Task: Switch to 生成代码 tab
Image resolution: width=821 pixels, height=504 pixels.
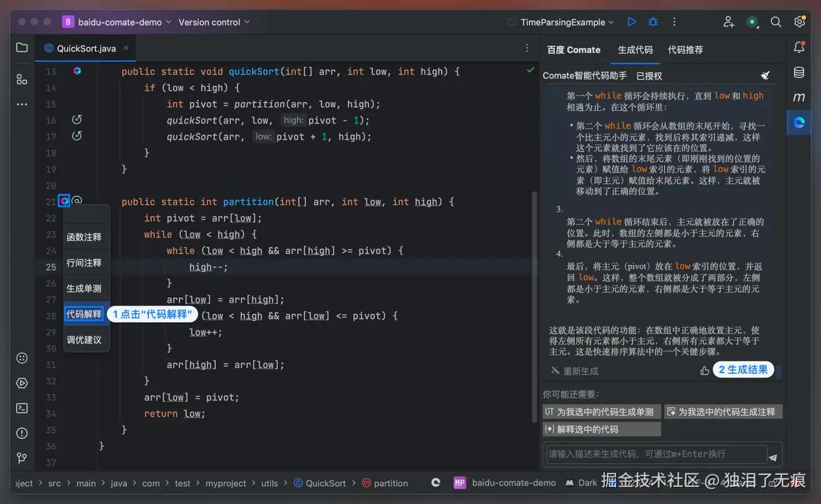Action: 635,50
